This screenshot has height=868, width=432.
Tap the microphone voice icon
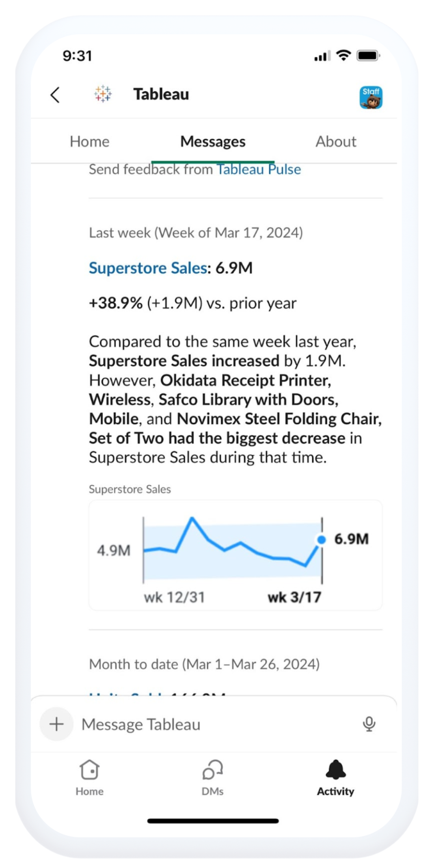pos(369,724)
